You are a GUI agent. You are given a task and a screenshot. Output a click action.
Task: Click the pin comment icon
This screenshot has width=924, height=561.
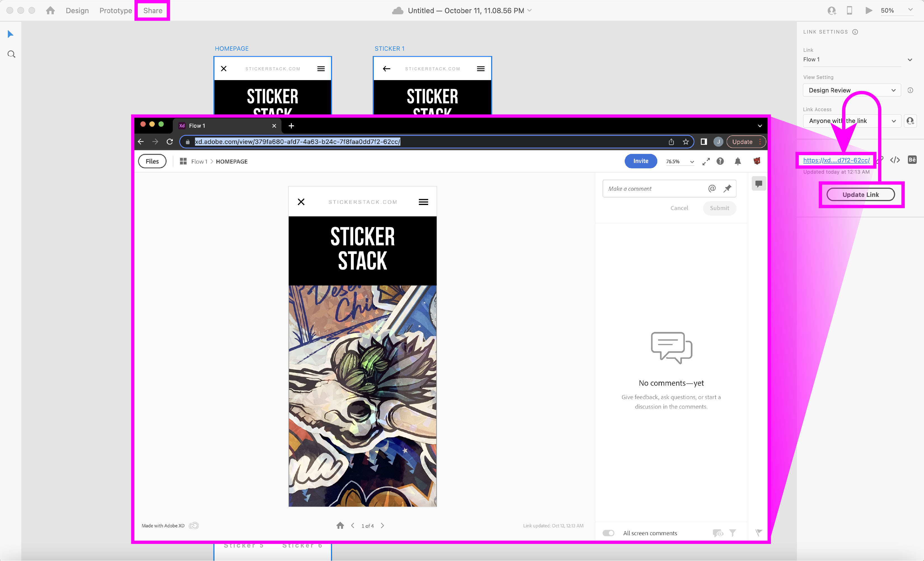(x=727, y=188)
